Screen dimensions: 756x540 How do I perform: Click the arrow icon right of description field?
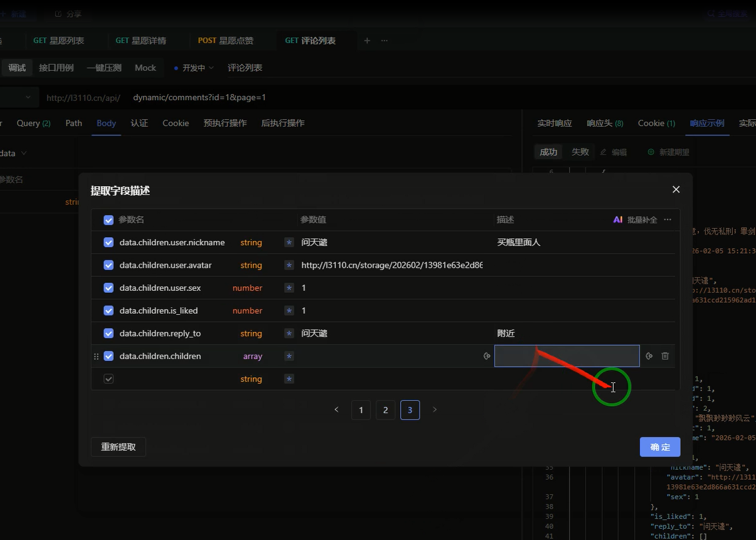649,356
